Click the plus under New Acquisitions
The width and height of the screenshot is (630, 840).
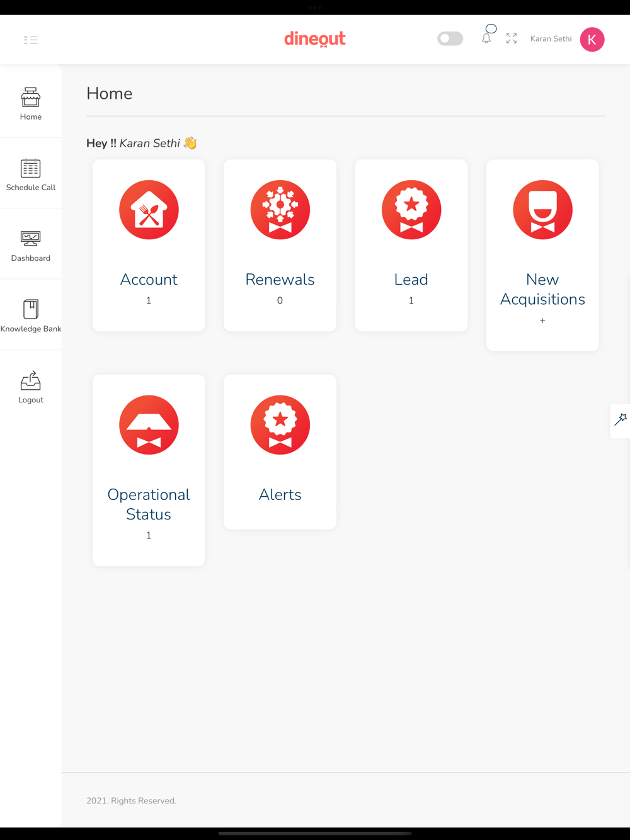(542, 321)
